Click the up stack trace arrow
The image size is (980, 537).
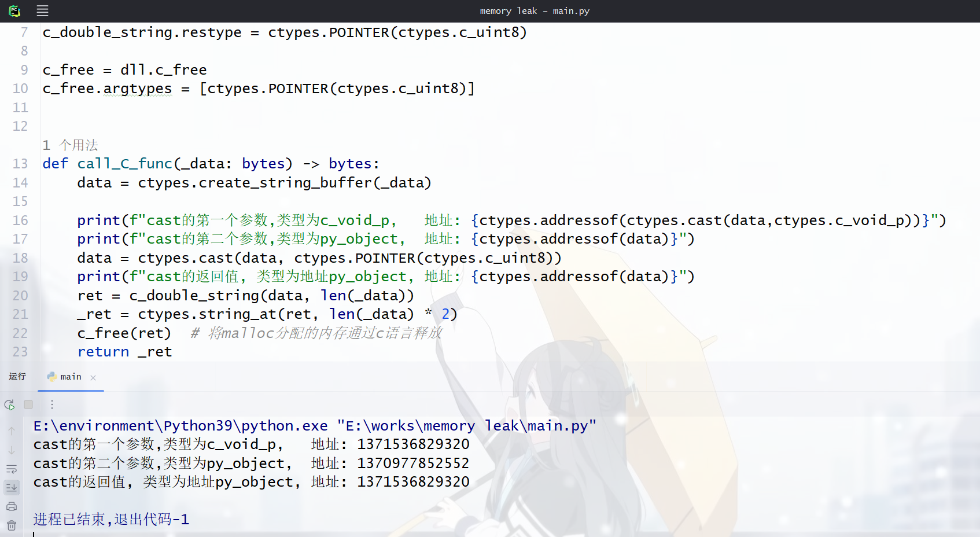pyautogui.click(x=12, y=431)
